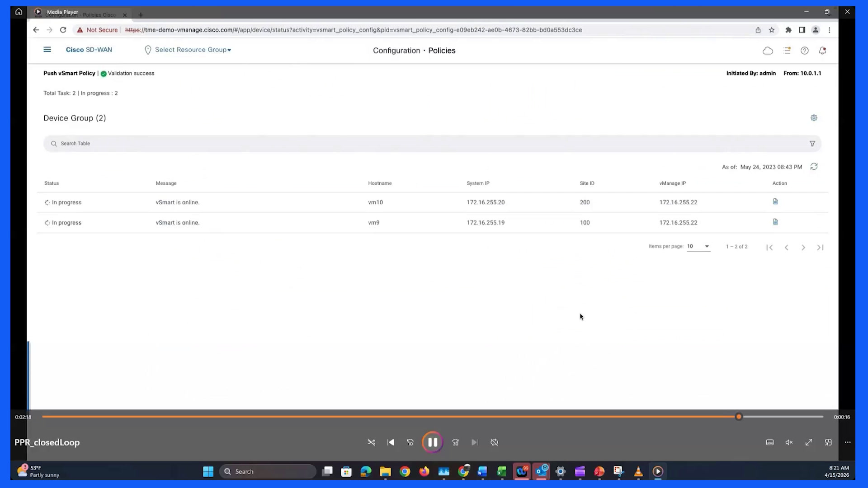Screen dimensions: 868x488
Task: Click the Search Table input field
Action: pyautogui.click(x=432, y=144)
